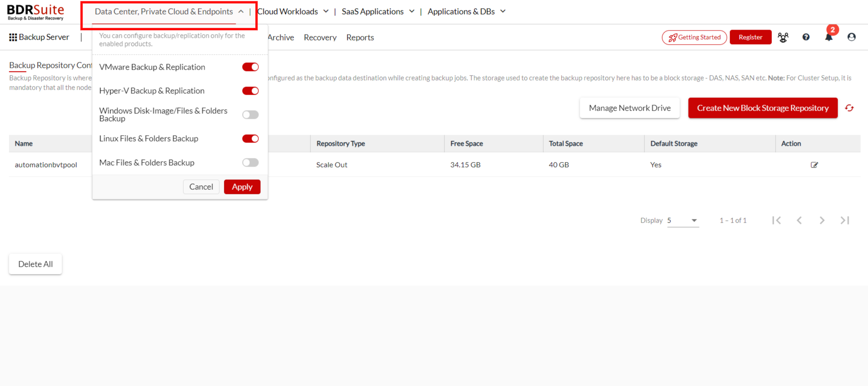Click Create New Block Storage Repository
The width and height of the screenshot is (868, 386).
pyautogui.click(x=763, y=108)
